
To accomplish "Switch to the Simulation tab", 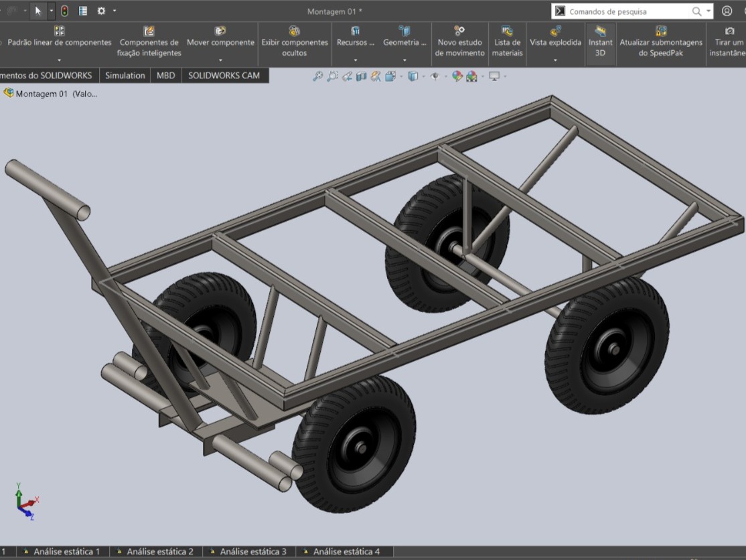I will [x=125, y=75].
